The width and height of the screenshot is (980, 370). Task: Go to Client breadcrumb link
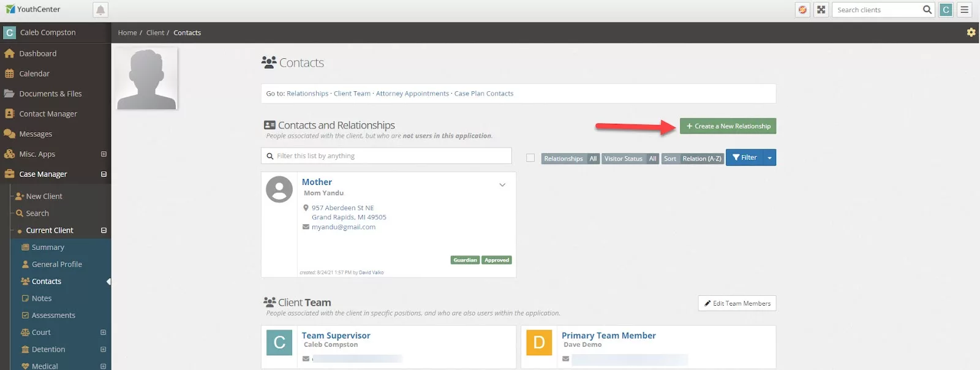point(155,33)
